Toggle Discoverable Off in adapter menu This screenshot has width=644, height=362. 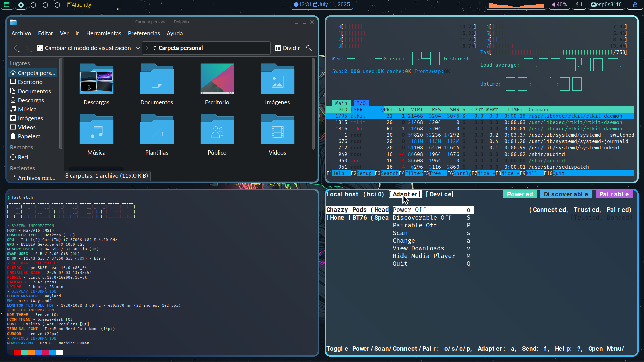433,218
